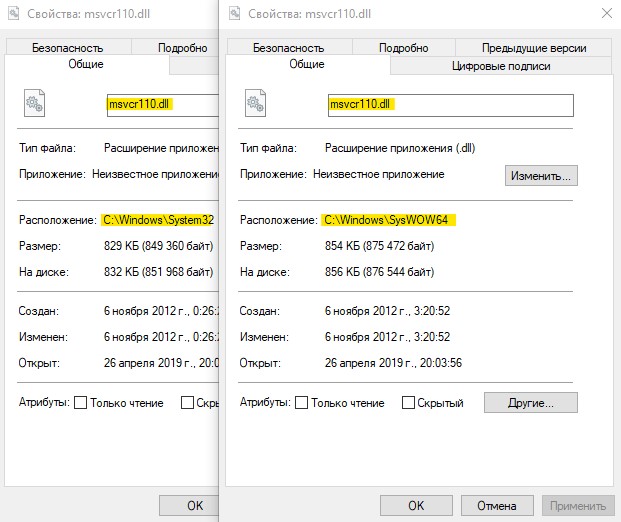Click the "Другие..." attributes button
This screenshot has width=621, height=522.
coord(531,403)
